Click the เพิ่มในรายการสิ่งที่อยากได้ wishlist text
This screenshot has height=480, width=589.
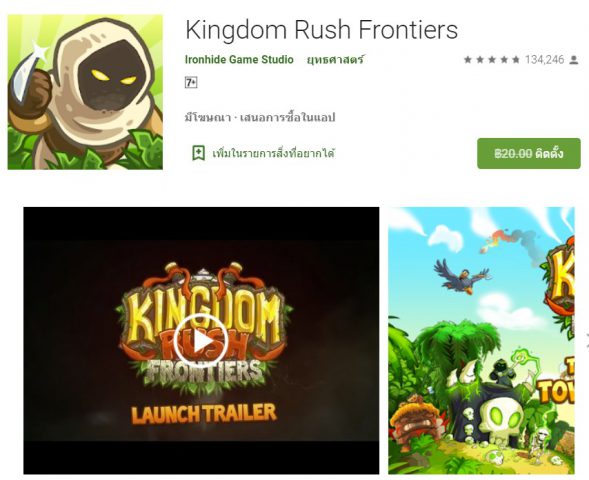point(273,153)
